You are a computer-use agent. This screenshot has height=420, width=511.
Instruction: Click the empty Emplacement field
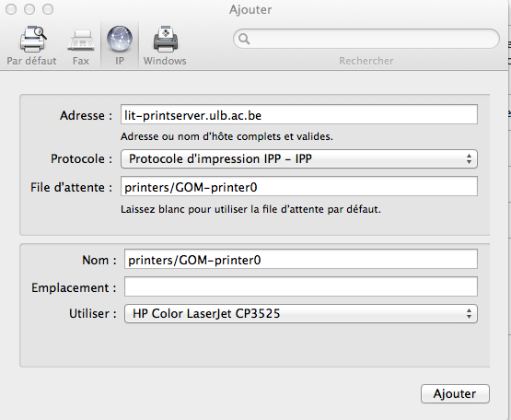pyautogui.click(x=301, y=286)
